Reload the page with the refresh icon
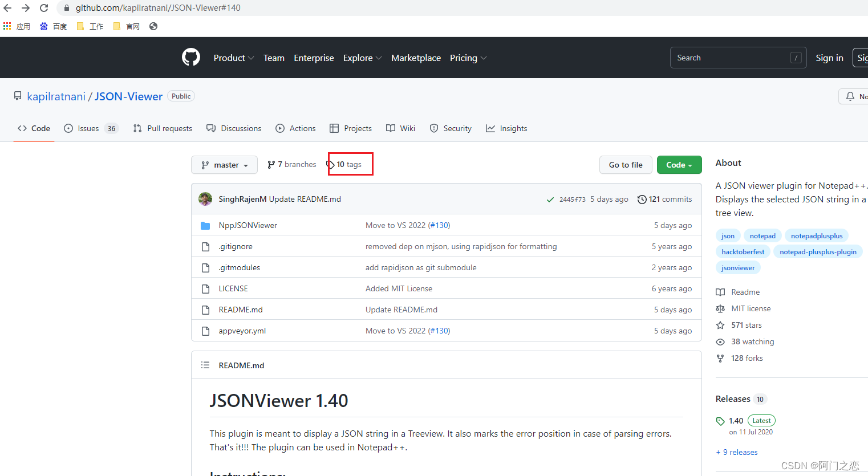Viewport: 868px width, 476px height. tap(44, 8)
